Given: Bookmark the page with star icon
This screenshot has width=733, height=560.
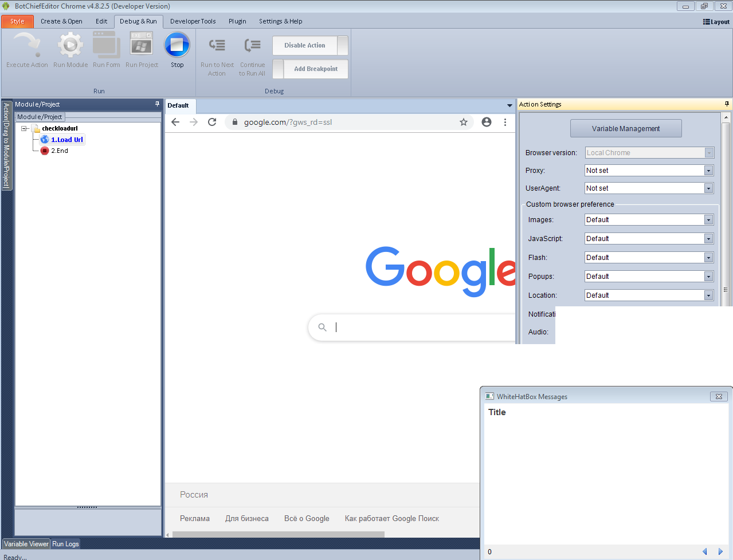Looking at the screenshot, I should point(464,122).
